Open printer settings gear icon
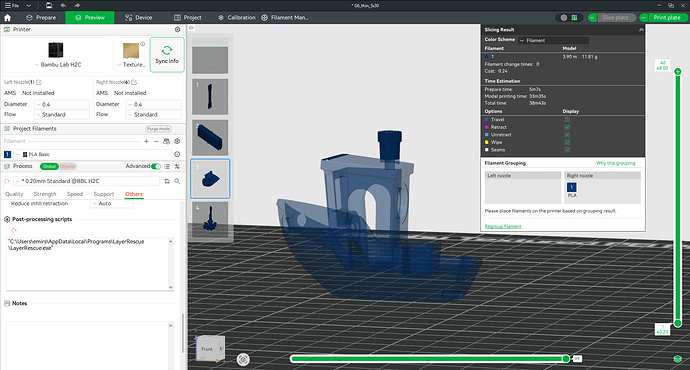 (x=177, y=29)
